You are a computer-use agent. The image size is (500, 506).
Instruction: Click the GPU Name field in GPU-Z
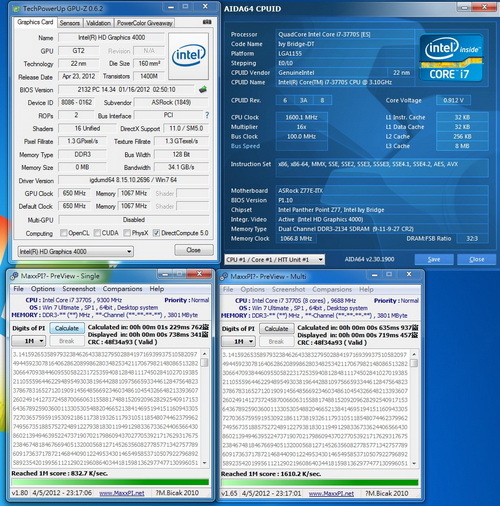111,38
